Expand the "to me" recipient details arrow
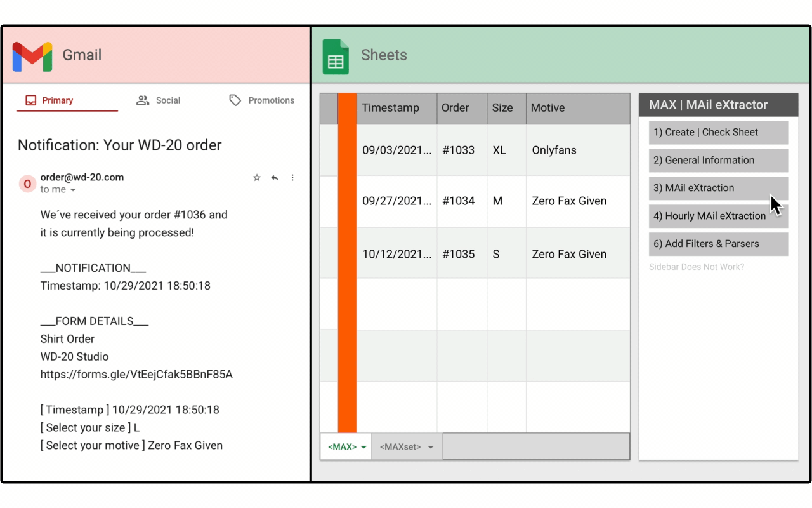Viewport: 812px width, 508px height. (73, 190)
